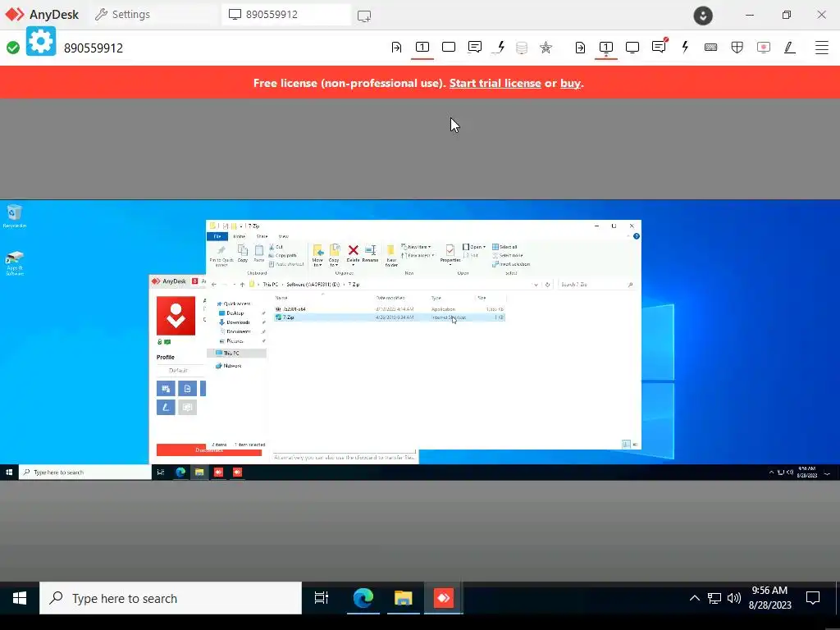Click the Delete red X in remote Explorer ribbon
840x630 pixels.
coord(353,249)
